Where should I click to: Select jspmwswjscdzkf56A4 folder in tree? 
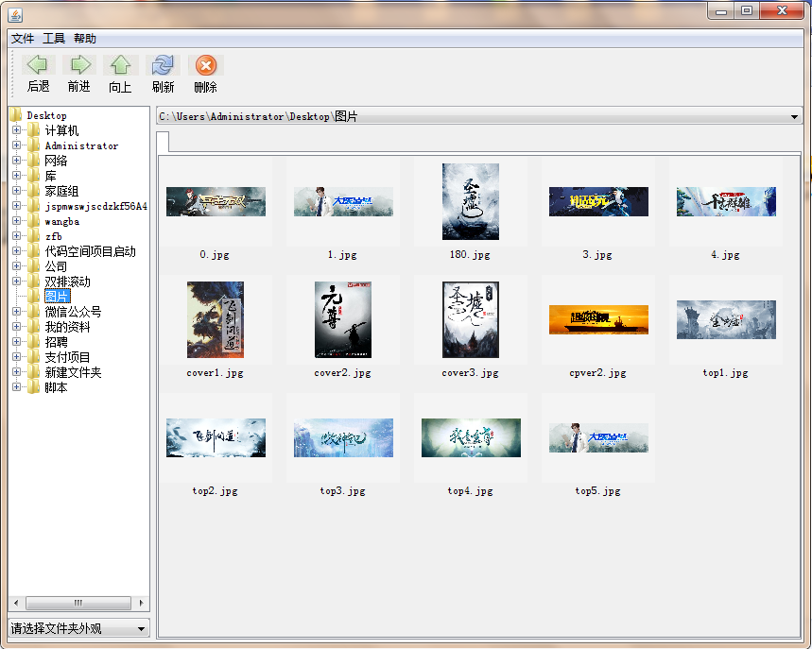click(95, 206)
